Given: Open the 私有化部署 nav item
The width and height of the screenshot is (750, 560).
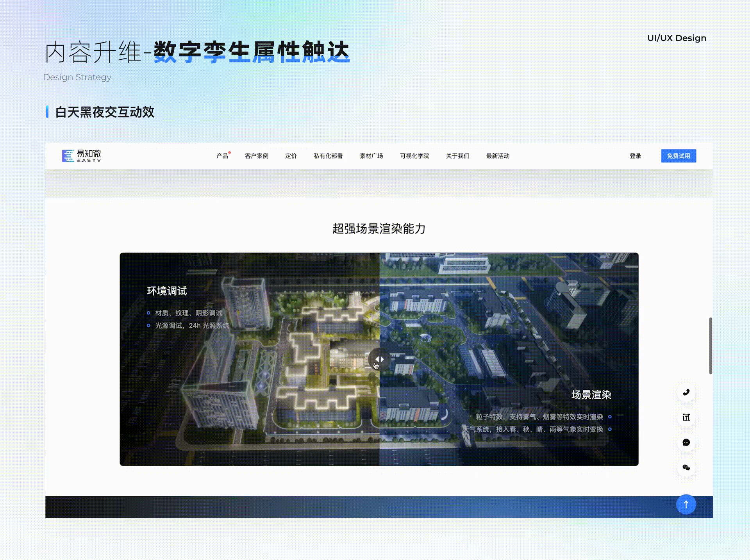Looking at the screenshot, I should [328, 156].
